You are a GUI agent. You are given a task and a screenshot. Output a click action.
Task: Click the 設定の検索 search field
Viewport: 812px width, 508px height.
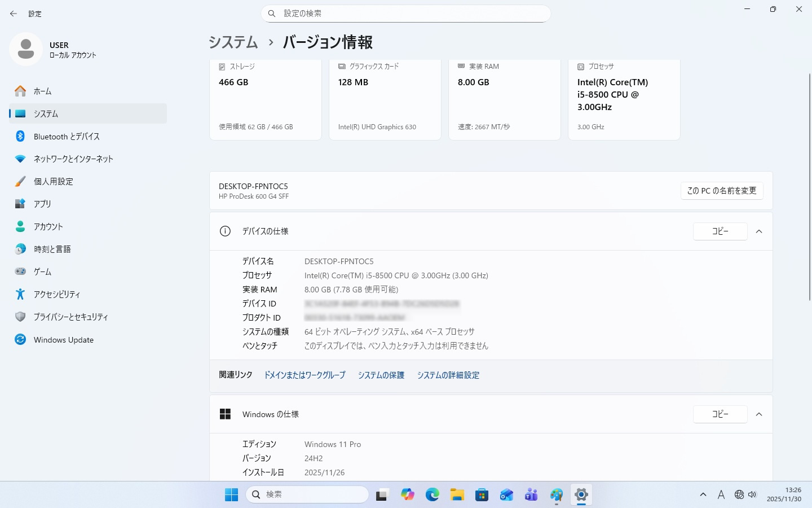(x=406, y=14)
